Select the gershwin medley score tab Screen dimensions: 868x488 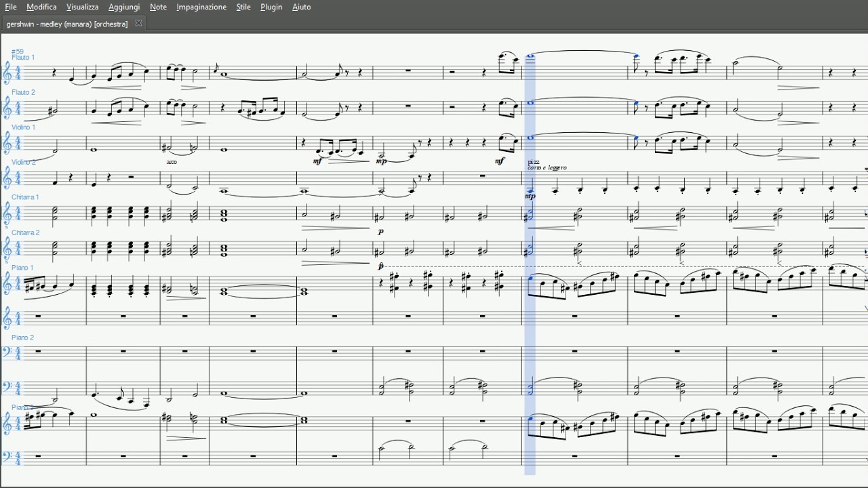66,24
